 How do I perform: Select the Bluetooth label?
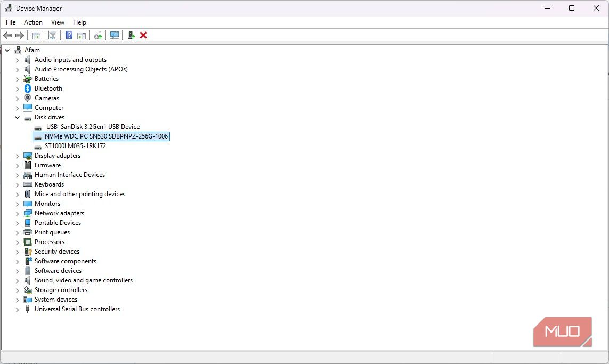48,88
